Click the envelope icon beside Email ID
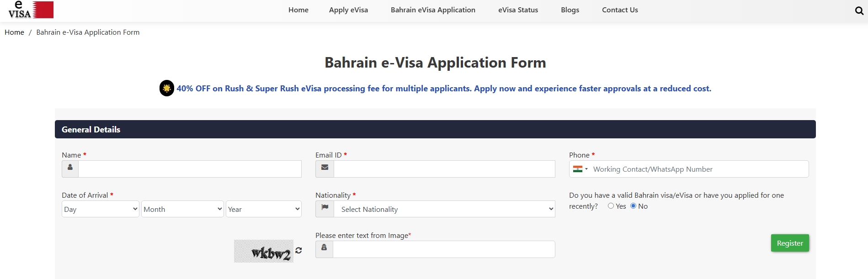Image resolution: width=868 pixels, height=279 pixels. tap(325, 168)
